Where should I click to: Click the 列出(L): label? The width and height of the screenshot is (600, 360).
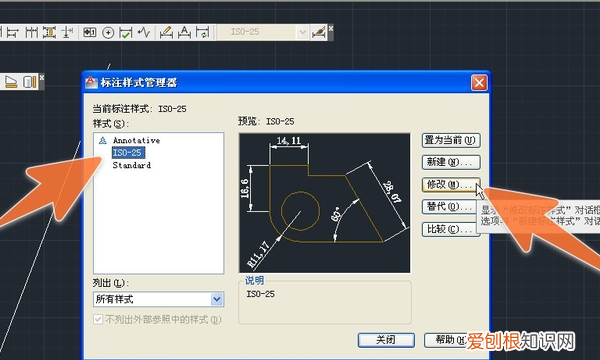tap(110, 283)
